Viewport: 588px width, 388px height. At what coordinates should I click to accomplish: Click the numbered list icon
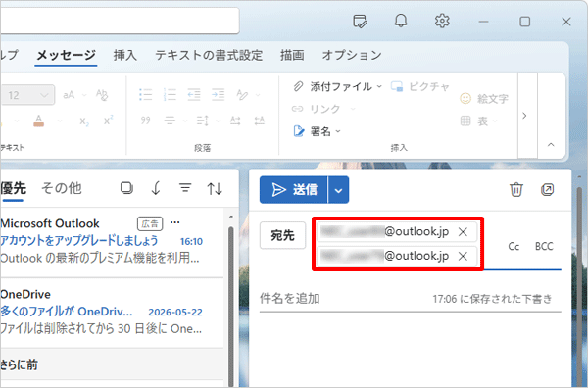point(170,95)
